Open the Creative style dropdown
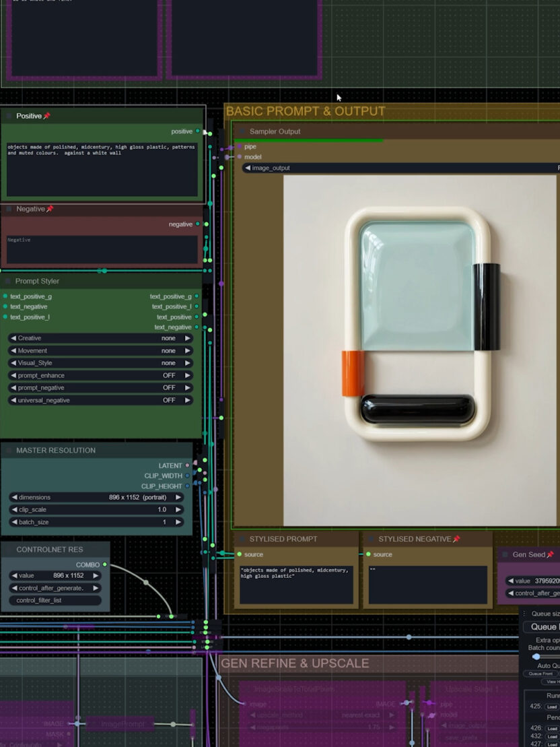 pos(100,338)
